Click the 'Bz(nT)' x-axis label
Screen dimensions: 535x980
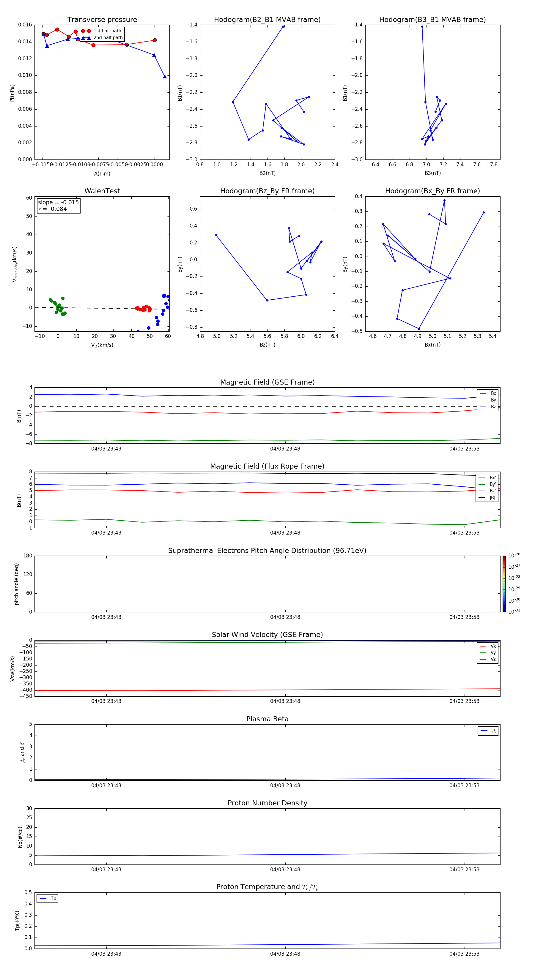[x=267, y=345]
